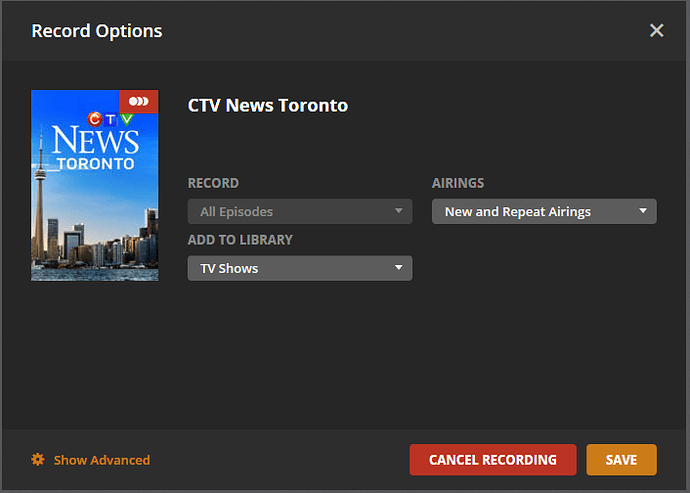The height and width of the screenshot is (493, 690).
Task: Click the ADD TO LIBRARY label
Action: click(x=240, y=240)
